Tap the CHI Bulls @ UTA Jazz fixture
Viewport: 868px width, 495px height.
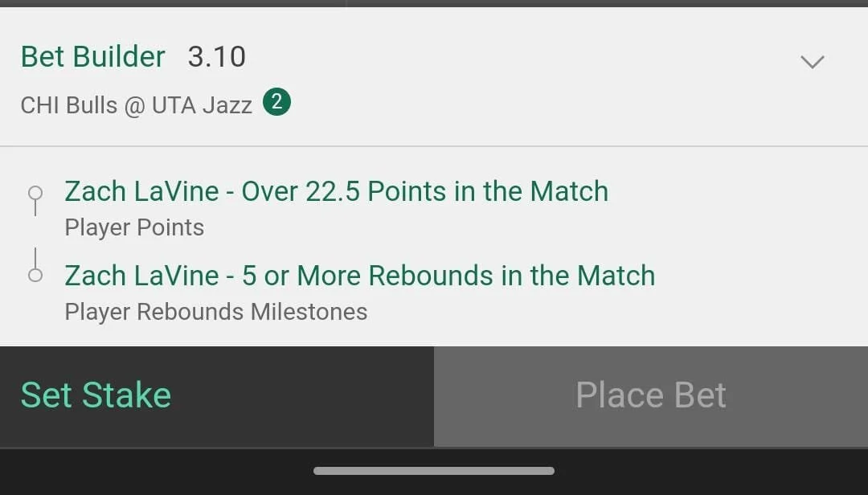[136, 105]
